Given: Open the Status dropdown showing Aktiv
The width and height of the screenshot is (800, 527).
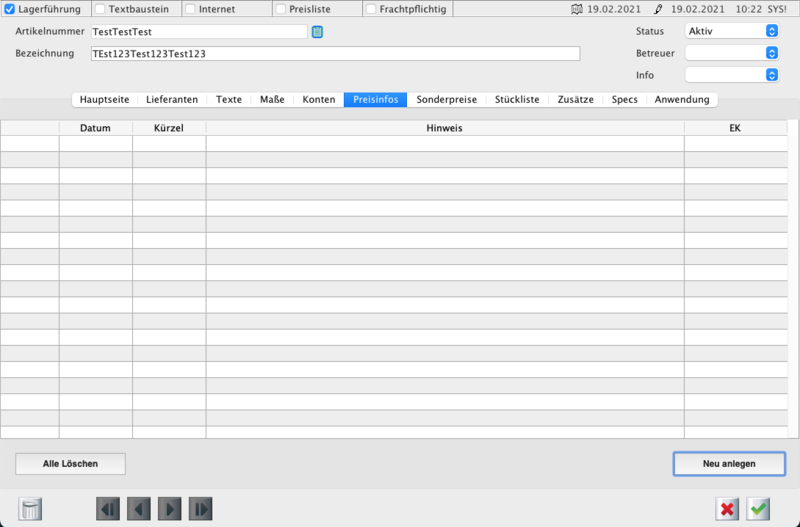Looking at the screenshot, I should [x=732, y=31].
